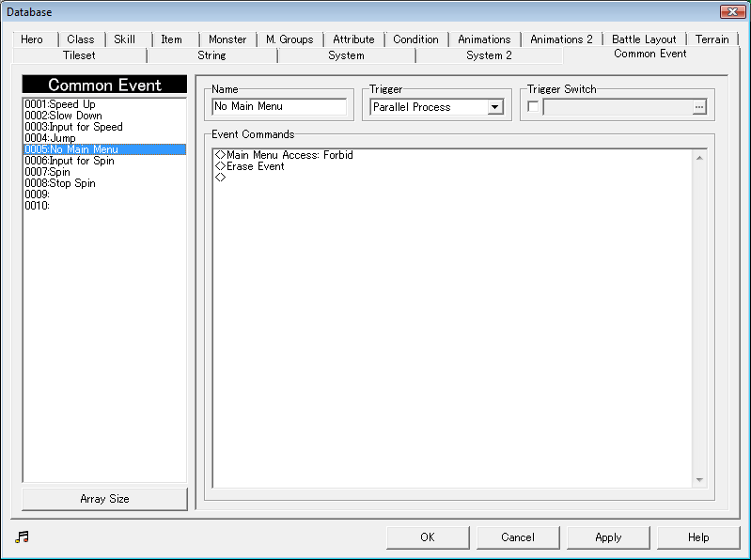Switch to the Monster tab
751x560 pixels.
pos(227,39)
